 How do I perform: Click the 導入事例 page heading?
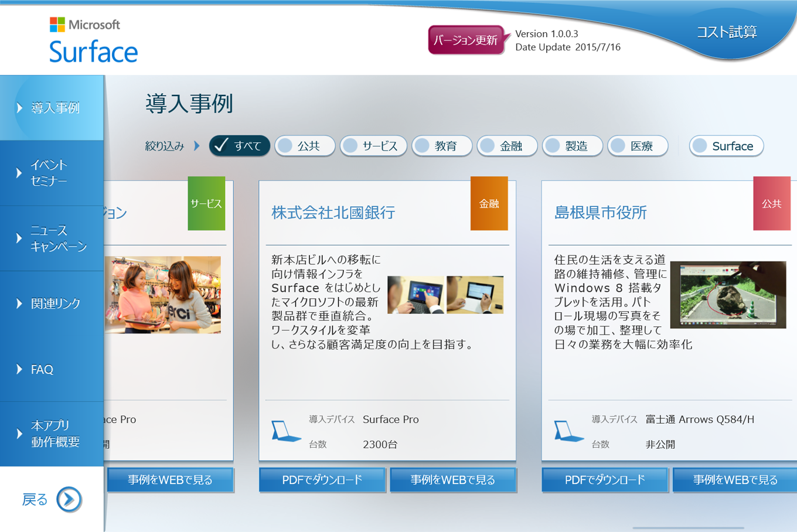coord(189,104)
